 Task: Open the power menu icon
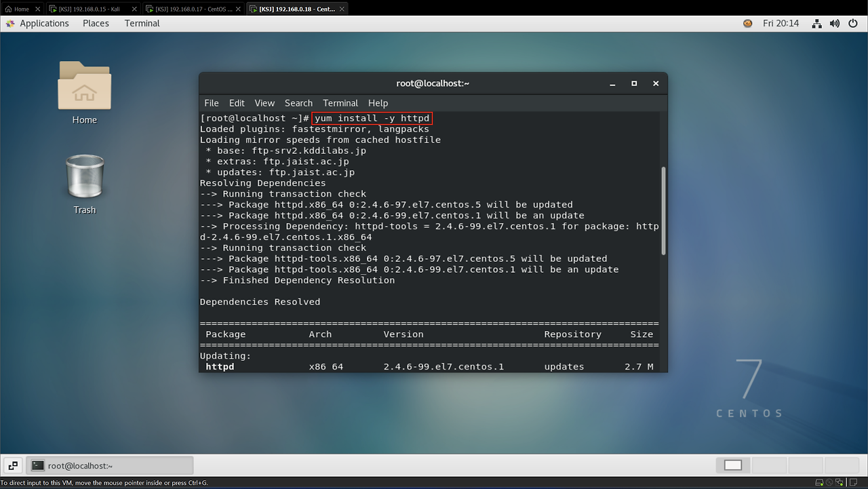click(x=853, y=23)
